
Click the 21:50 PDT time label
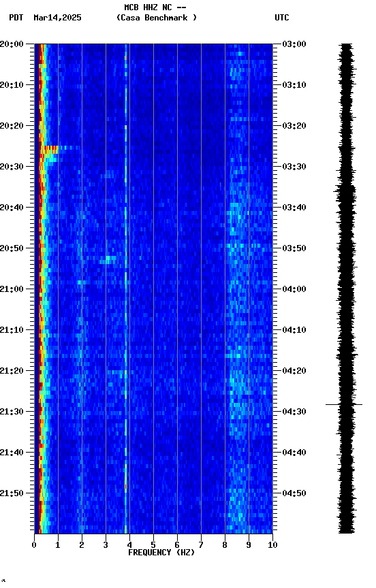pos(12,493)
